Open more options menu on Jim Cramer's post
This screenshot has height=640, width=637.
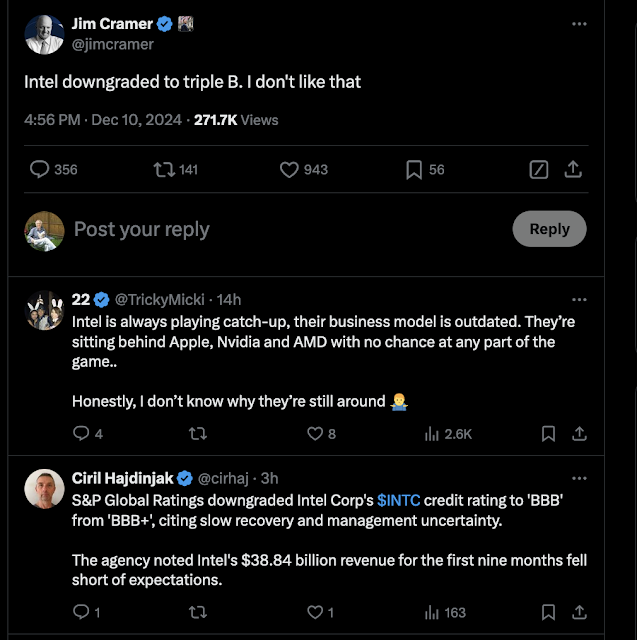coord(579,23)
